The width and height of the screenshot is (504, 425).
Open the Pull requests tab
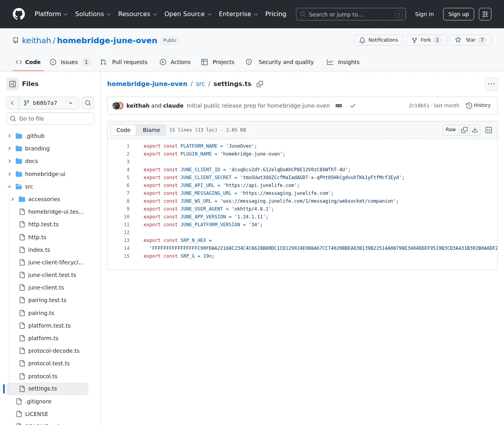124,62
